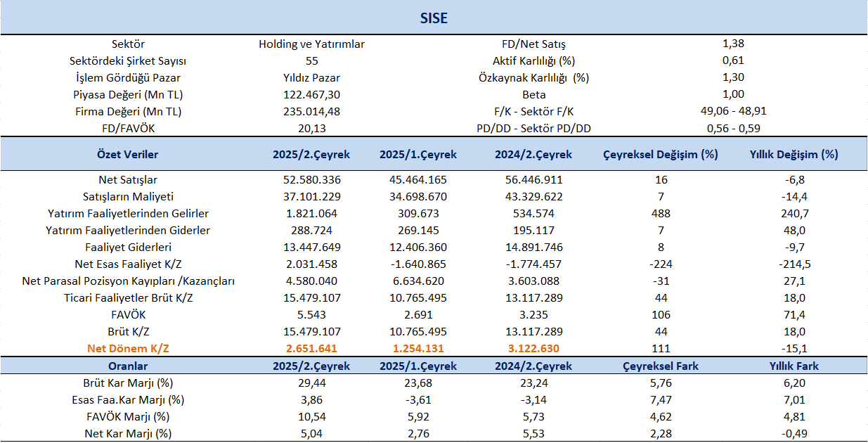Select the Firma Değeri (Mn TL) label

(128, 111)
